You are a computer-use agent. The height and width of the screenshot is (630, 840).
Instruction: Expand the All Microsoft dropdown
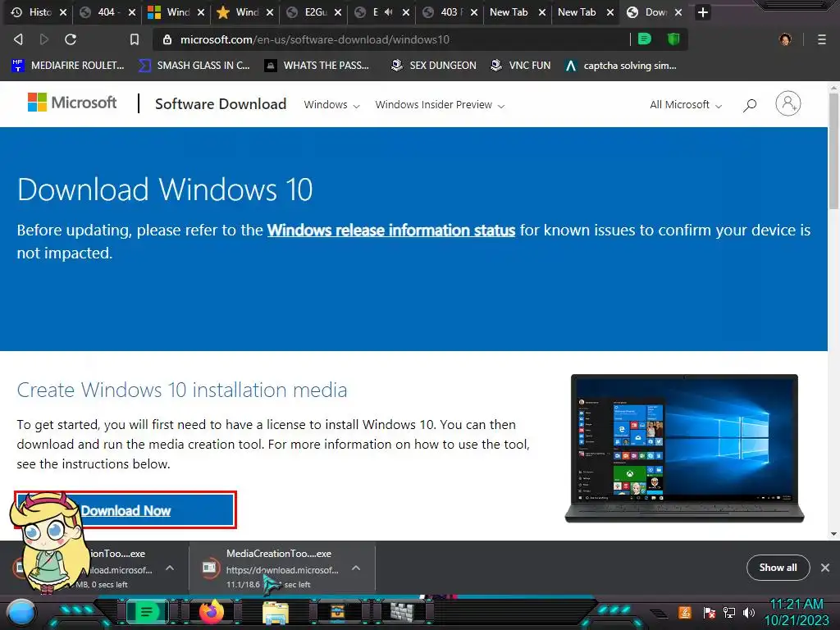click(x=686, y=105)
